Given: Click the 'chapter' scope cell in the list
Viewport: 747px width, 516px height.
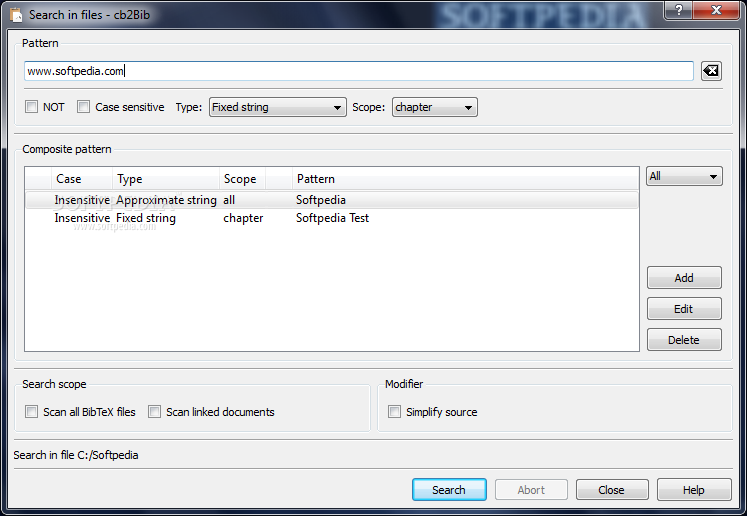Looking at the screenshot, I should [243, 218].
